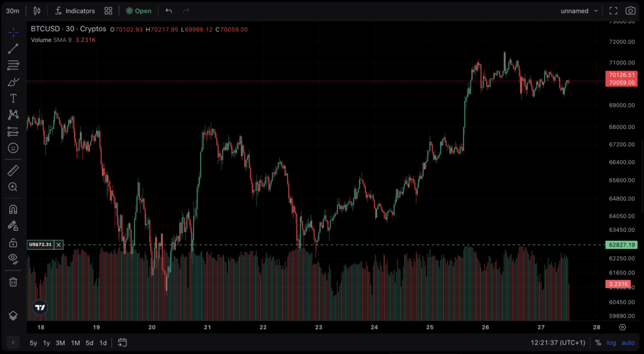Open the 30m timeframe dropdown

[x=13, y=11]
